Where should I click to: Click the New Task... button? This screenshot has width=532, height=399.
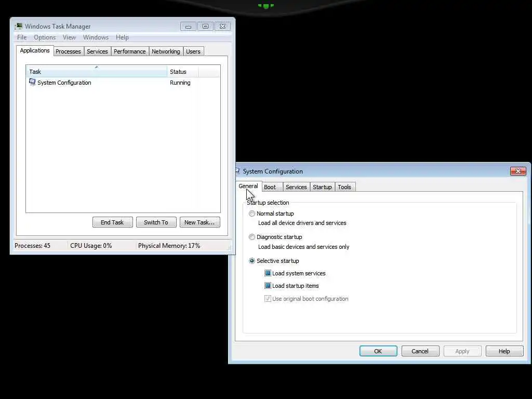(199, 222)
